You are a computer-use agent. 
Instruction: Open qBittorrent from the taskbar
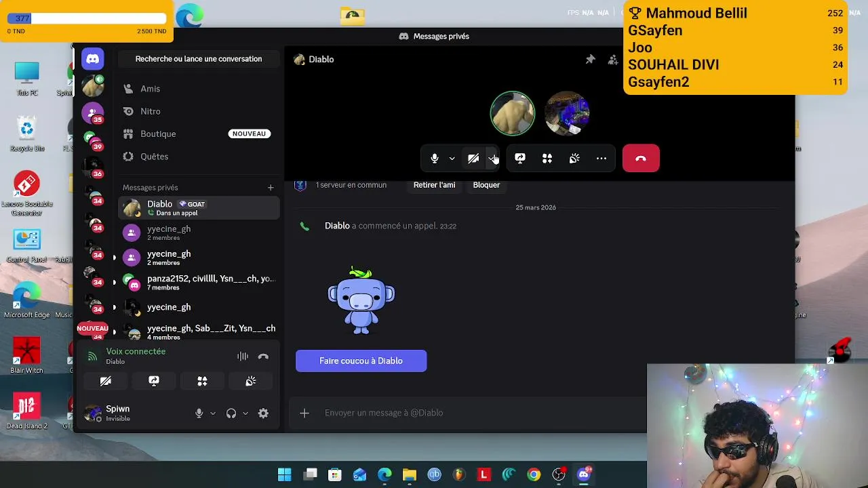[x=435, y=474]
